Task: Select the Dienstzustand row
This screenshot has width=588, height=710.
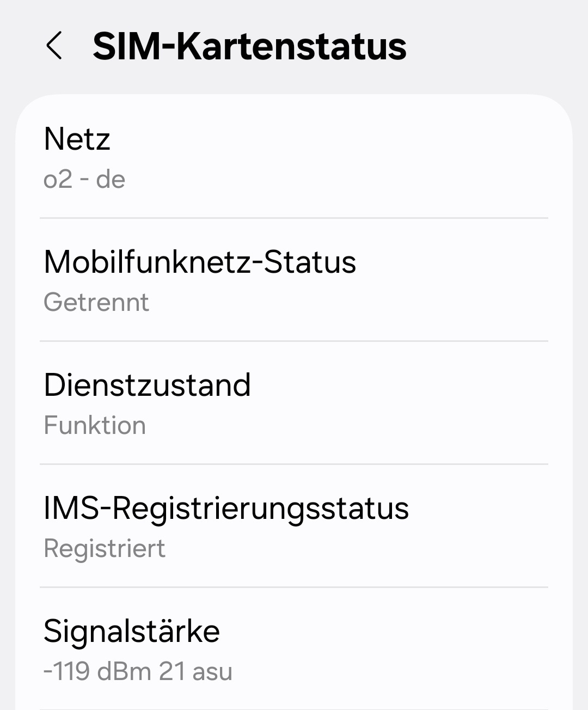Action: 294,403
